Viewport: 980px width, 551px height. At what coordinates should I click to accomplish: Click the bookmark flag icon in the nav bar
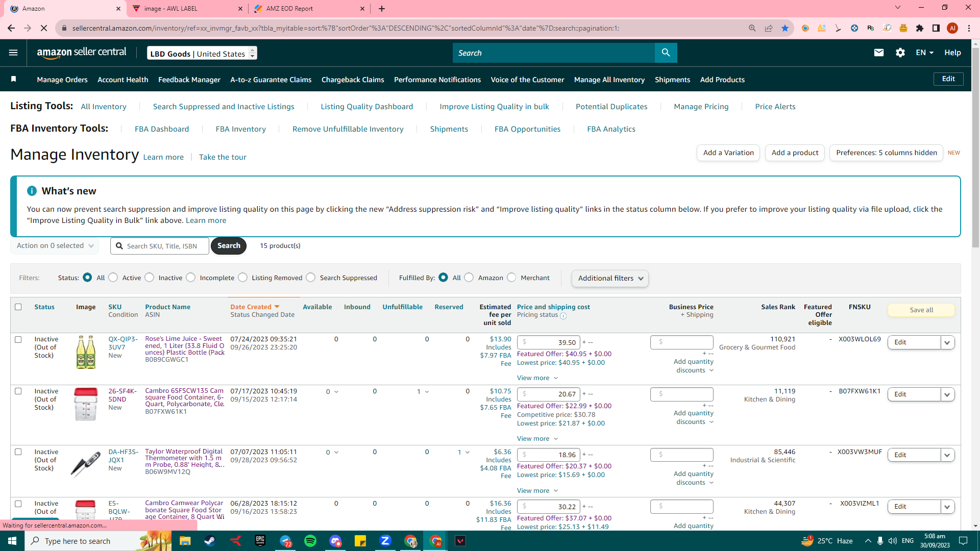[14, 79]
